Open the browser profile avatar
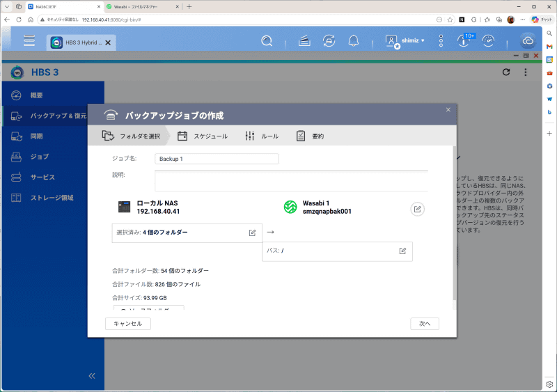557x392 pixels. click(511, 20)
